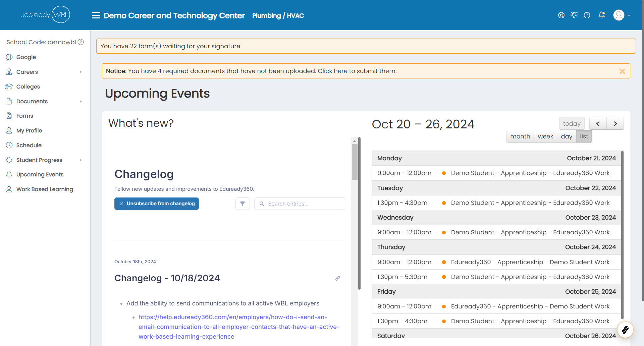The image size is (644, 346).
Task: Click the Google globe icon
Action: click(x=9, y=57)
